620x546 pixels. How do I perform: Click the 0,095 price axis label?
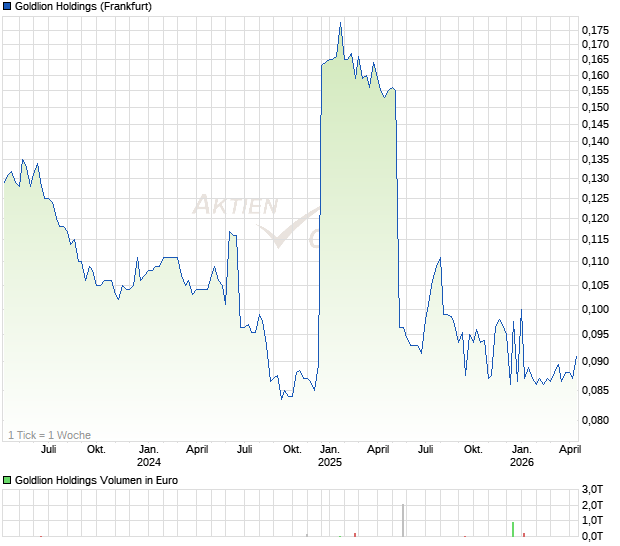(595, 334)
